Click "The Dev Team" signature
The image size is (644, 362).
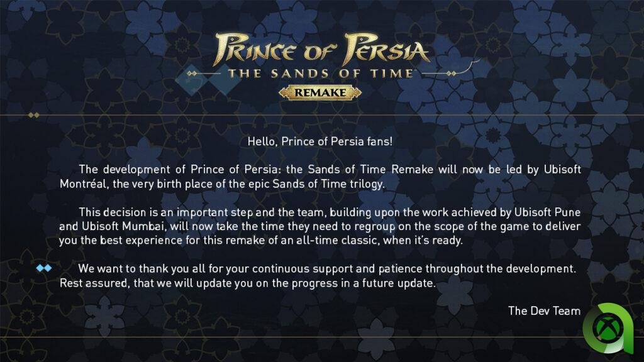click(544, 310)
